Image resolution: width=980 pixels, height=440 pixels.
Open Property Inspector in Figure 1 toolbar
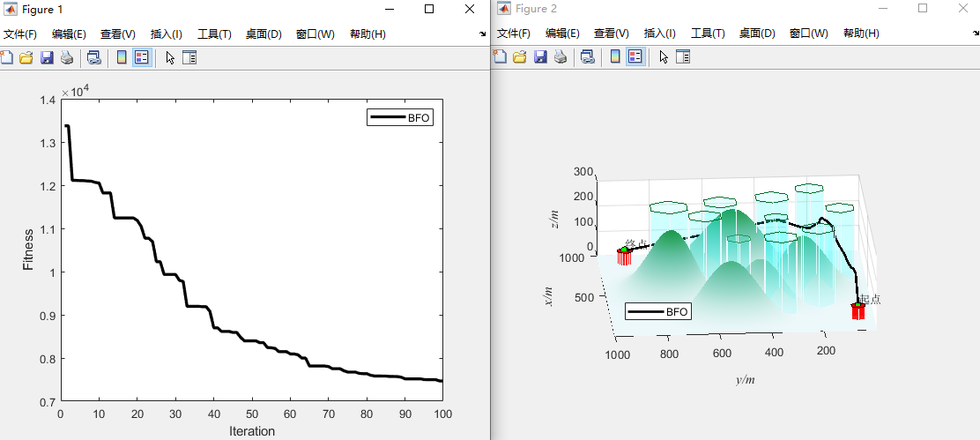tap(189, 57)
